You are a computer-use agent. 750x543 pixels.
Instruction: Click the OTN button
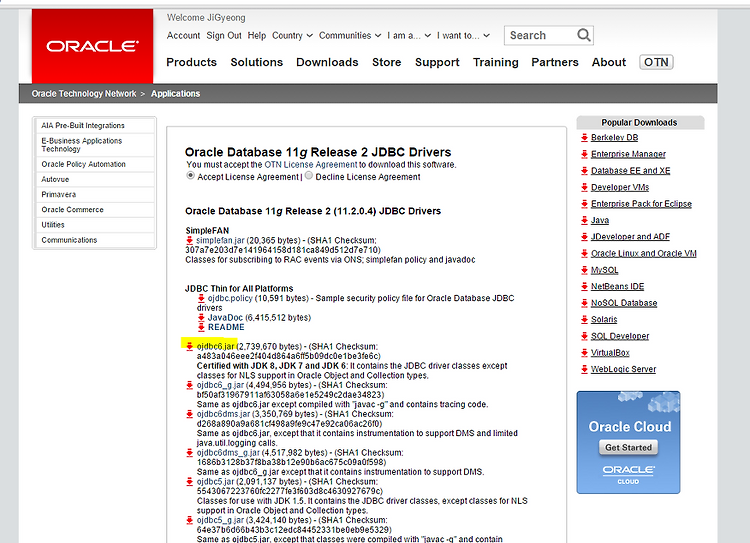656,62
